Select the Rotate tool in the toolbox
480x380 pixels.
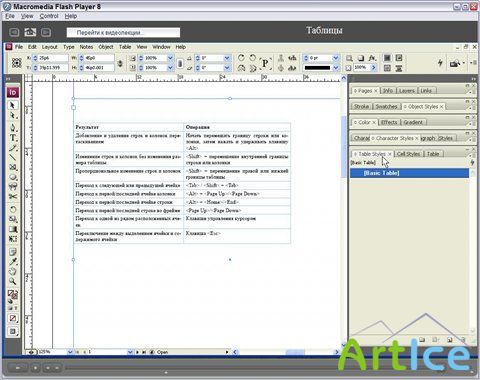pos(13,209)
